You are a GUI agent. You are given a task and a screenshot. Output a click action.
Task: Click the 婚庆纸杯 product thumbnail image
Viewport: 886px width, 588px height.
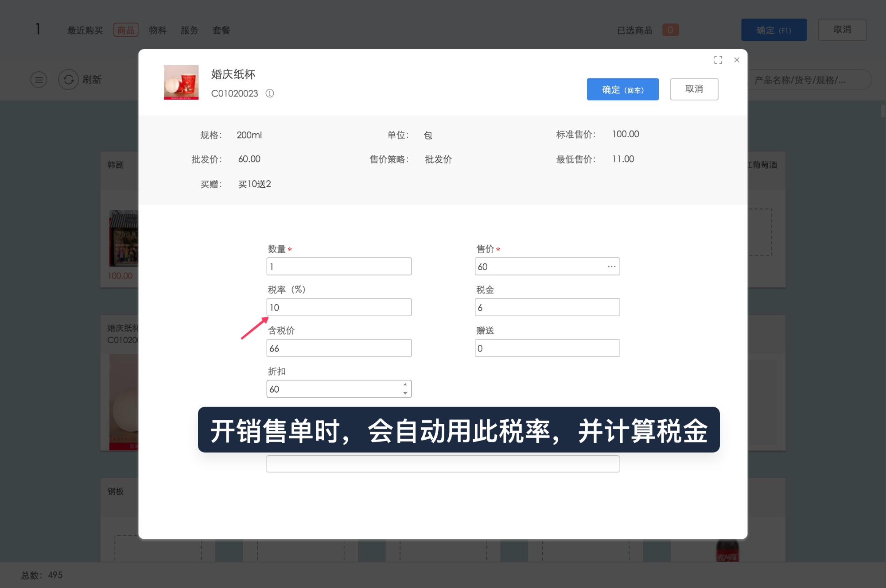click(x=181, y=83)
